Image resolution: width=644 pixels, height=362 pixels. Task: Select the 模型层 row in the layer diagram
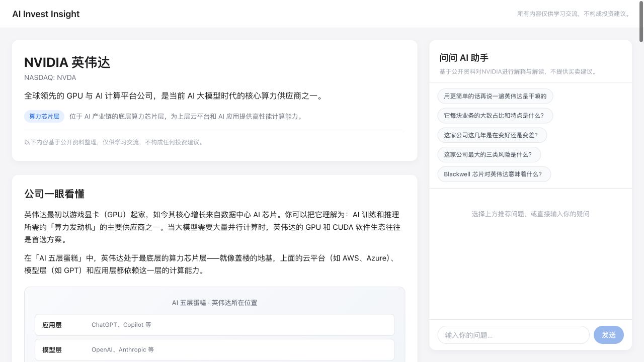click(214, 350)
